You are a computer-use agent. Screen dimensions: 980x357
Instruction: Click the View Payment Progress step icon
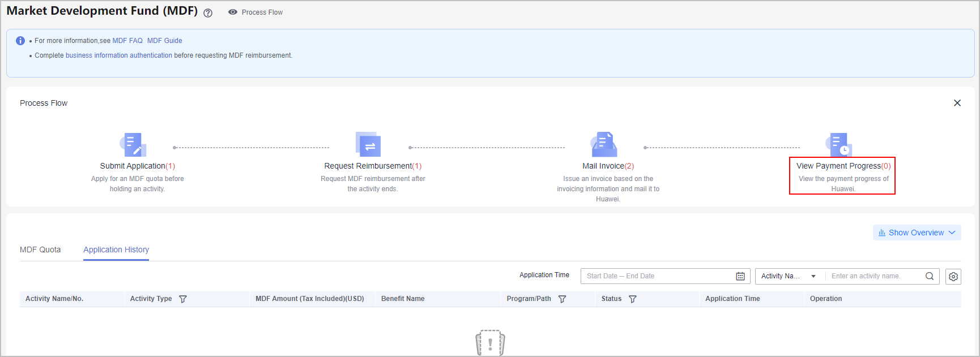click(x=839, y=145)
